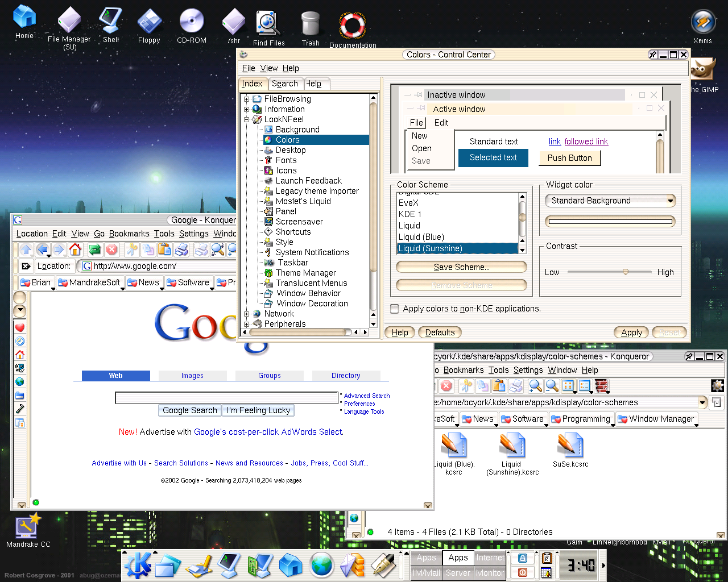
Task: Expand the FileBrowsing tree node
Action: click(247, 99)
